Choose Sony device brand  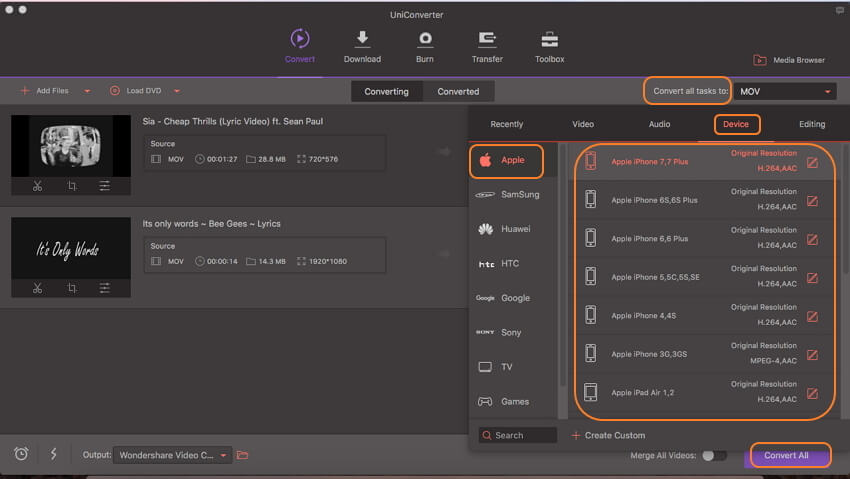point(513,333)
